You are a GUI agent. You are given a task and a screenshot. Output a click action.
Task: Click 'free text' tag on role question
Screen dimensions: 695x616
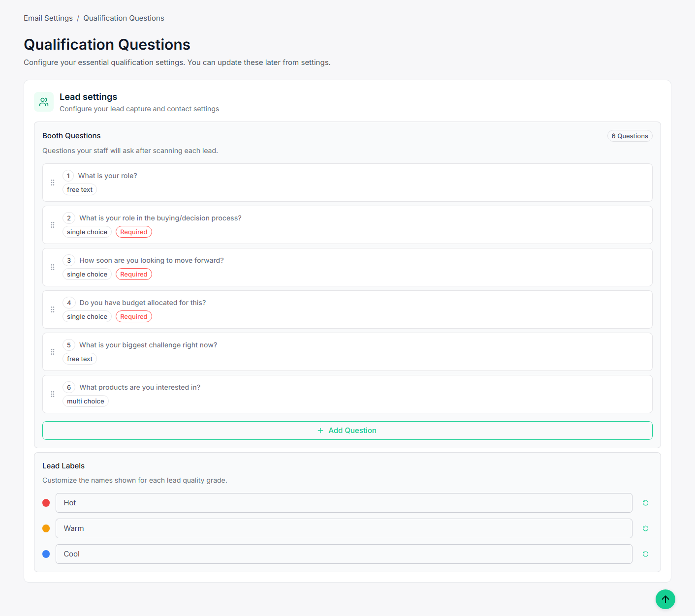click(80, 190)
